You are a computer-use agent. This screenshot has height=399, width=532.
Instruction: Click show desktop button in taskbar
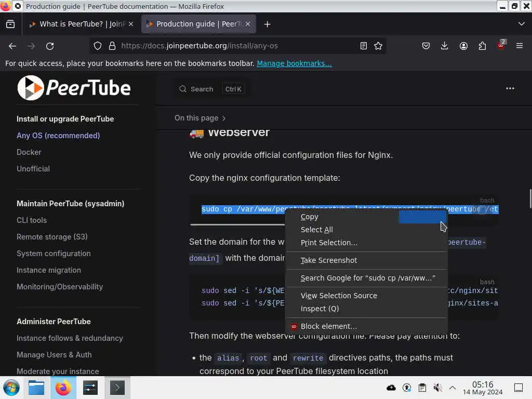click(518, 388)
